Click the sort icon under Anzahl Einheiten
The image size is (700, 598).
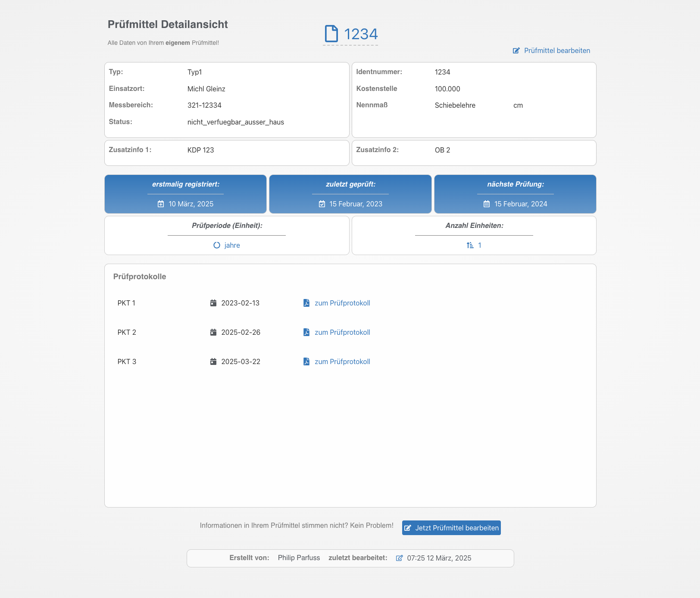470,245
